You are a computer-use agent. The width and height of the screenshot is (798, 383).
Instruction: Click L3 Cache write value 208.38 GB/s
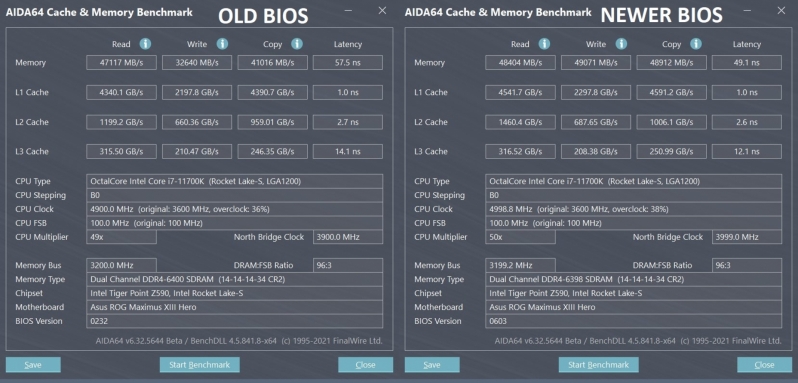coord(596,152)
